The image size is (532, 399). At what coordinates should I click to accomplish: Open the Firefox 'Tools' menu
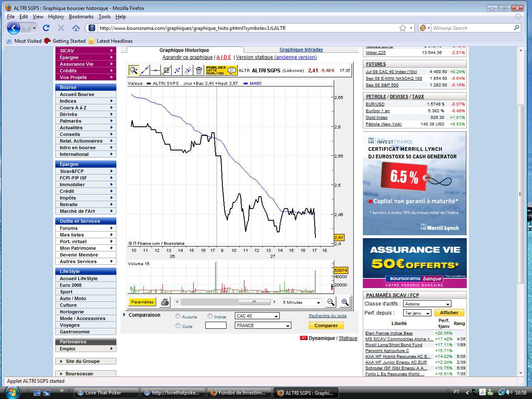click(104, 17)
